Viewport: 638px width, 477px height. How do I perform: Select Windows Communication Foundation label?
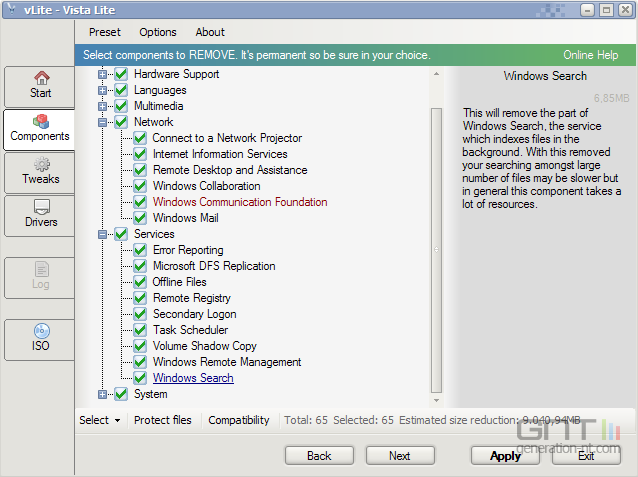[x=240, y=202]
